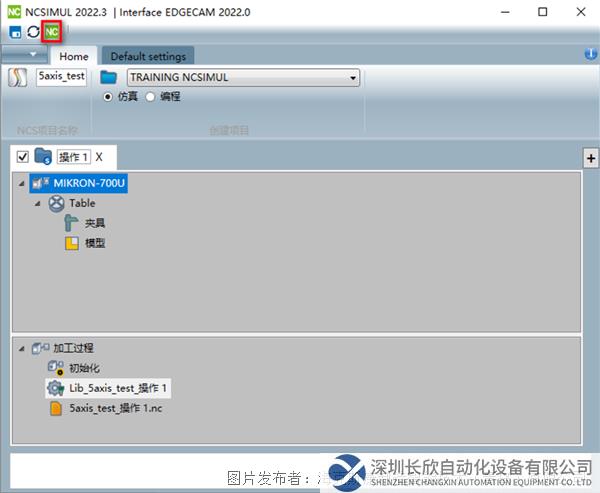Uncheck the 操作 1 checkbox

pyautogui.click(x=23, y=157)
